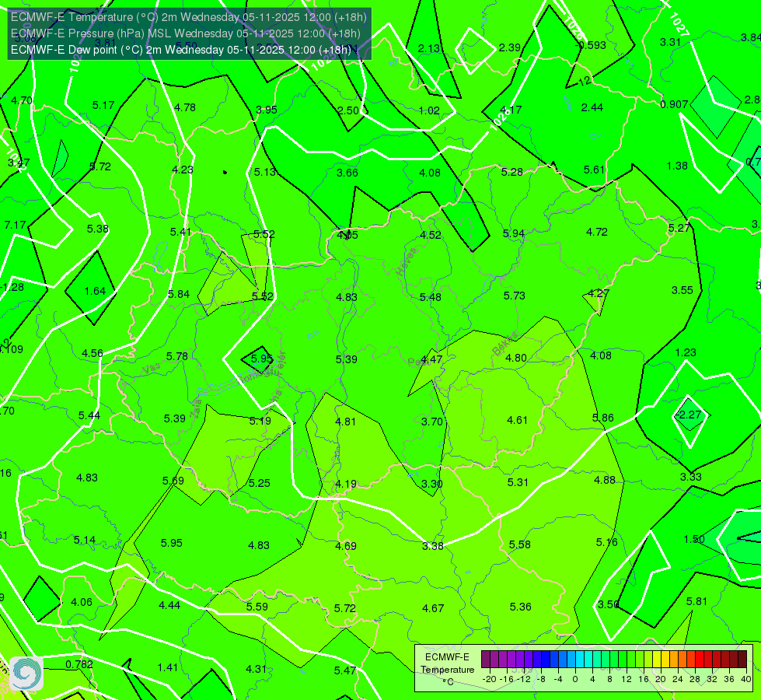This screenshot has width=761, height=700.
Task: Click the ECMWF-E Temperature legend label
Action: 447,670
